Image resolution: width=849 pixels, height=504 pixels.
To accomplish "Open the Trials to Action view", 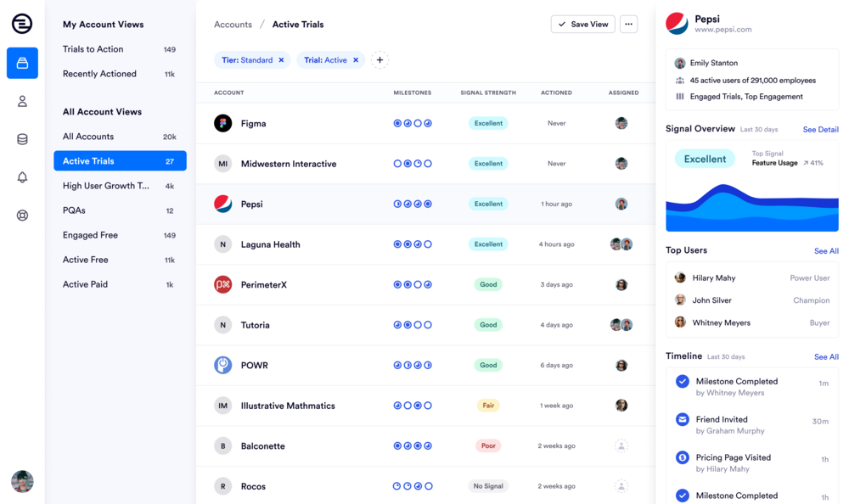I will pyautogui.click(x=120, y=49).
